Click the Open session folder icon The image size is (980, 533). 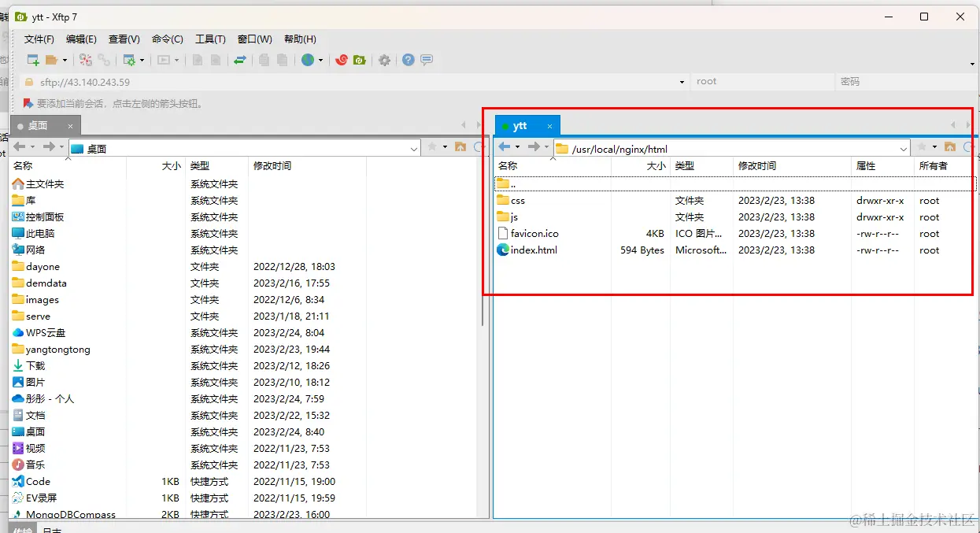tap(52, 60)
